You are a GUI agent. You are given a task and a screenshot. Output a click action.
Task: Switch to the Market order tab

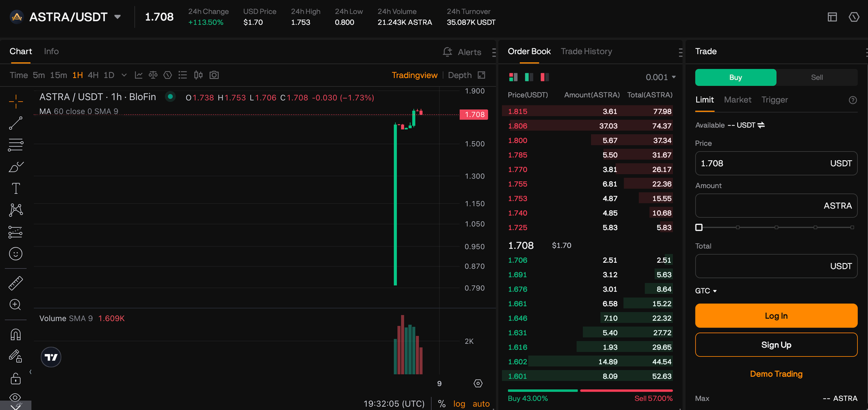(737, 100)
